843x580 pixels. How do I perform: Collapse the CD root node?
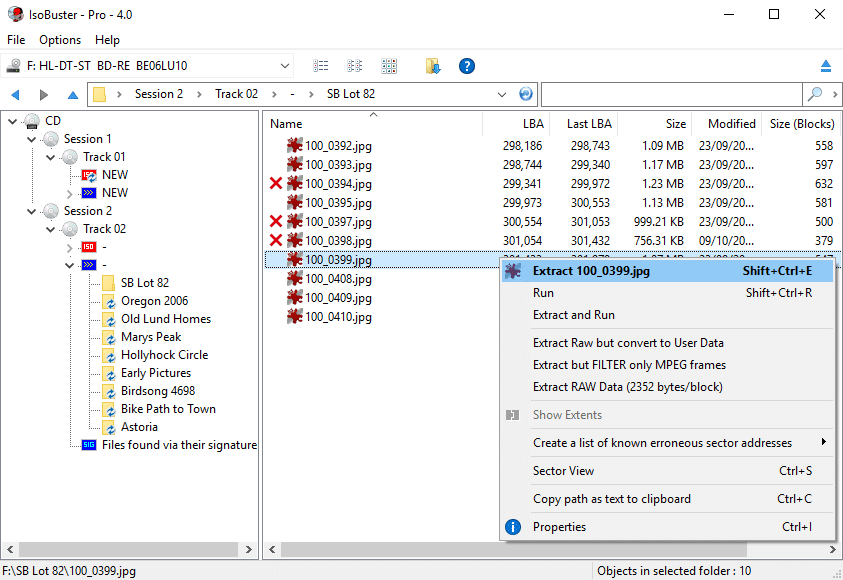pyautogui.click(x=12, y=121)
